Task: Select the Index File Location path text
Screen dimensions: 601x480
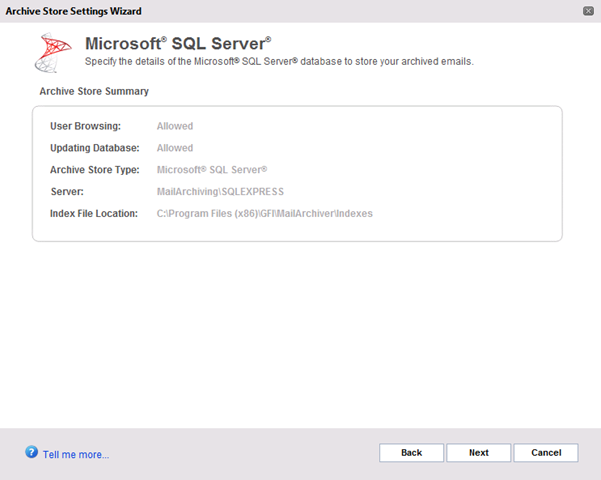Action: point(264,213)
